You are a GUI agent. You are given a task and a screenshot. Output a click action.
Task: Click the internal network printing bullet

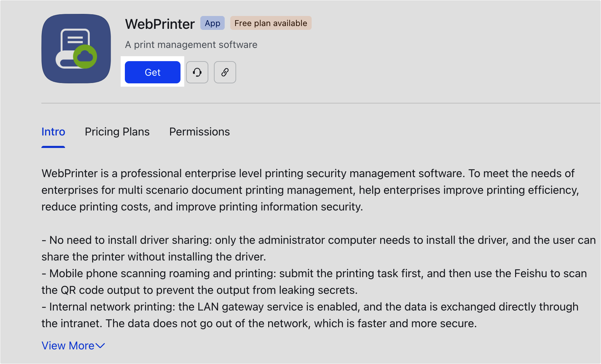click(310, 315)
